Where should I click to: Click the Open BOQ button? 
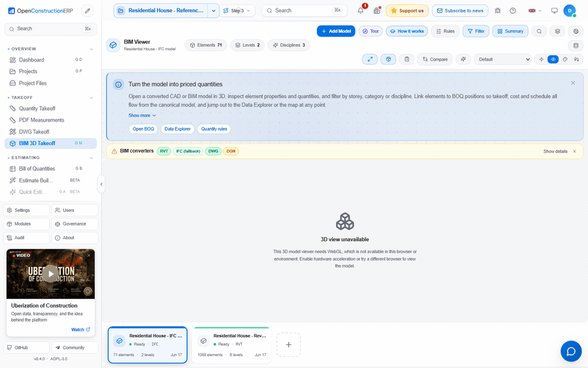pos(143,129)
